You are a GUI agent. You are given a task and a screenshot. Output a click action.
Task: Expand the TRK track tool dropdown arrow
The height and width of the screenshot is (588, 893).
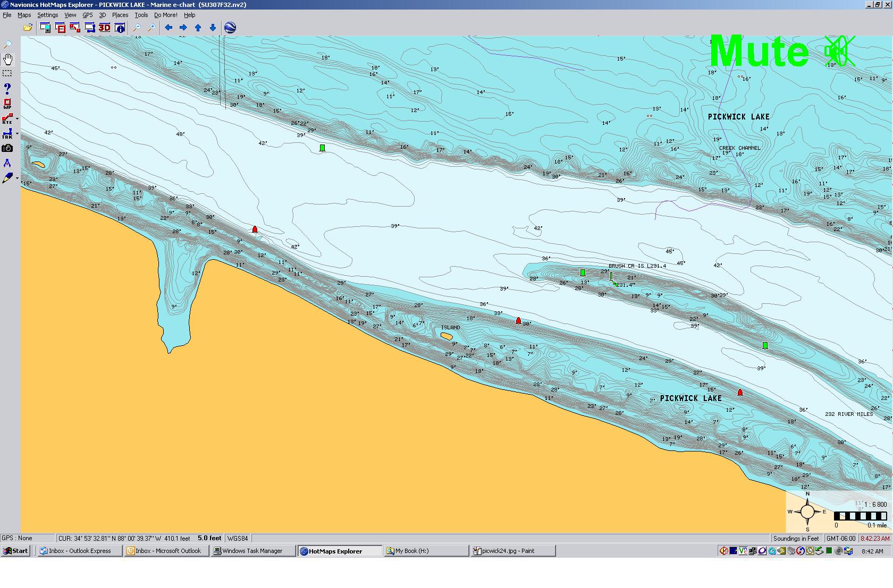(18, 134)
